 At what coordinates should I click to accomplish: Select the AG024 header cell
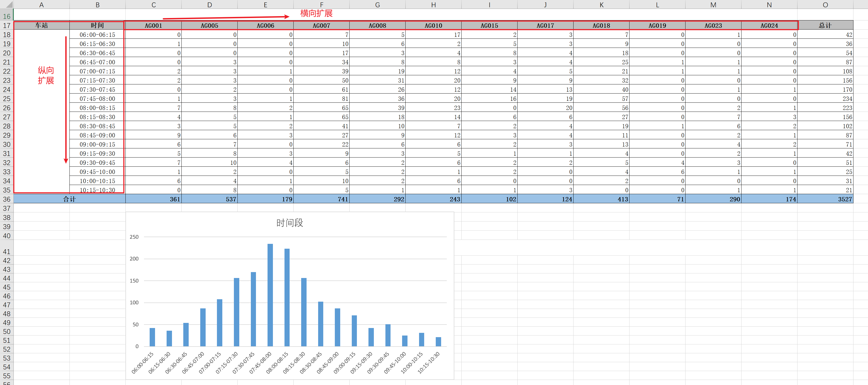(769, 26)
